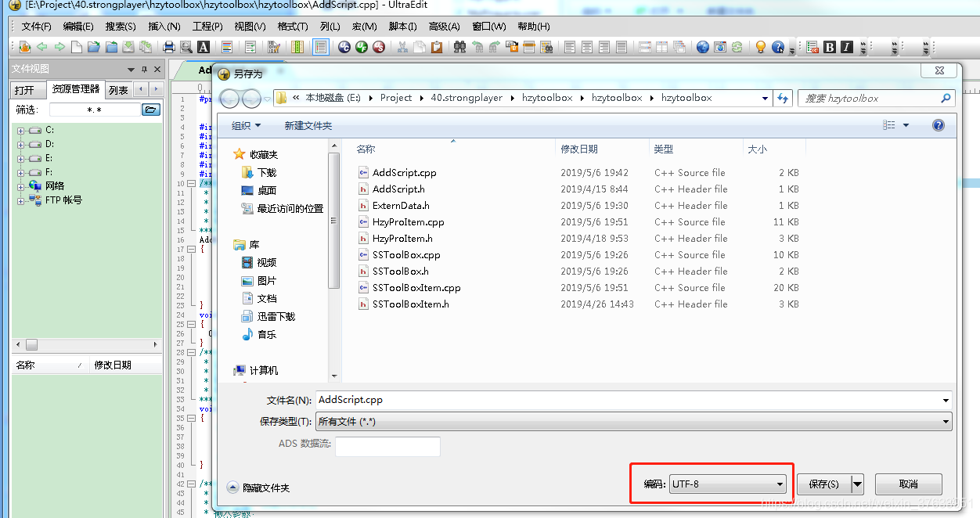Screen dimensions: 980x518
Task: Click the forward arrow in the UltraEdit toolbar
Action: point(59,47)
